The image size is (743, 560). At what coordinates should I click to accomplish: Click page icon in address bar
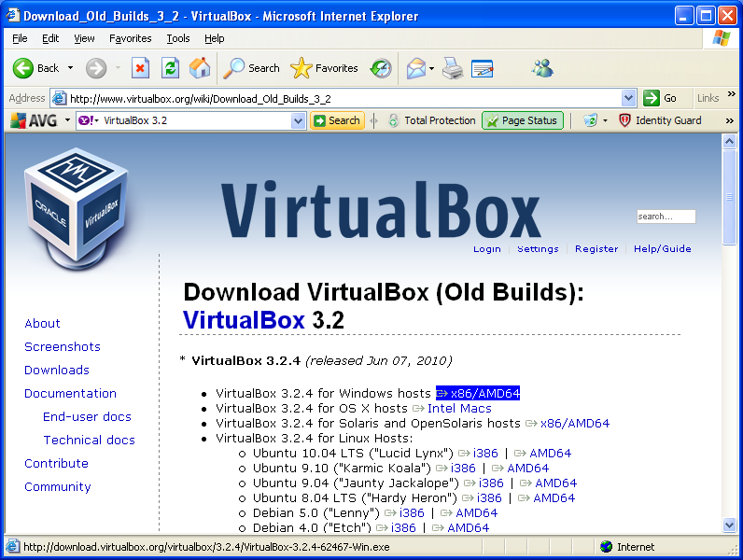59,99
